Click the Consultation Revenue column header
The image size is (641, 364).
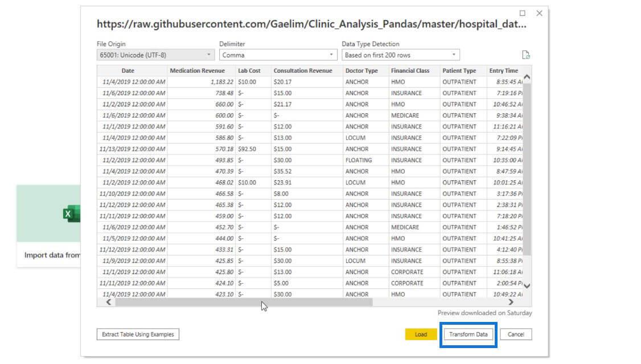303,71
